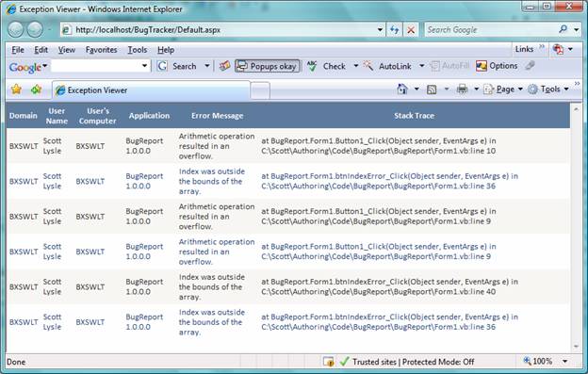Viewport: 588px width, 374px height.
Task: Click the Stack Trace column header
Action: [414, 116]
